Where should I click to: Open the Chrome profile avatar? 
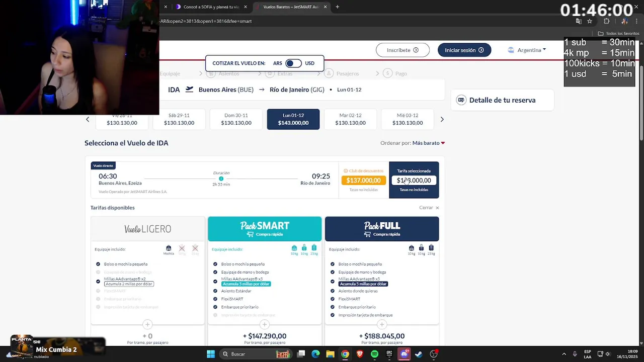click(x=624, y=21)
